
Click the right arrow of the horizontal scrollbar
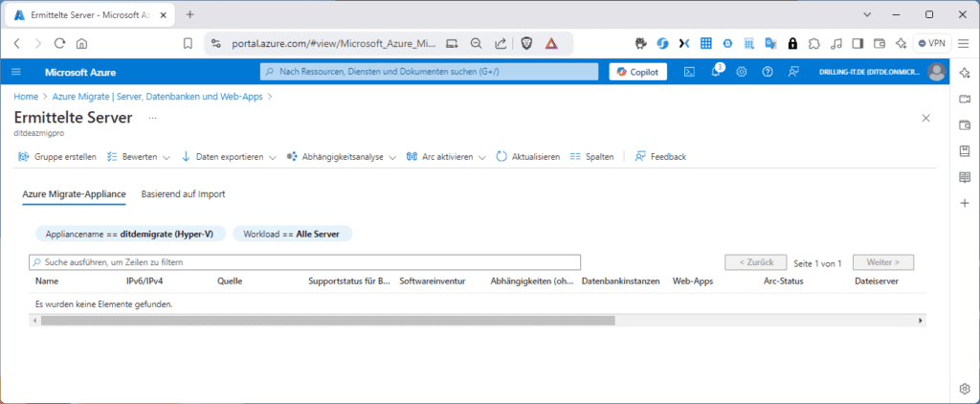pyautogui.click(x=921, y=320)
